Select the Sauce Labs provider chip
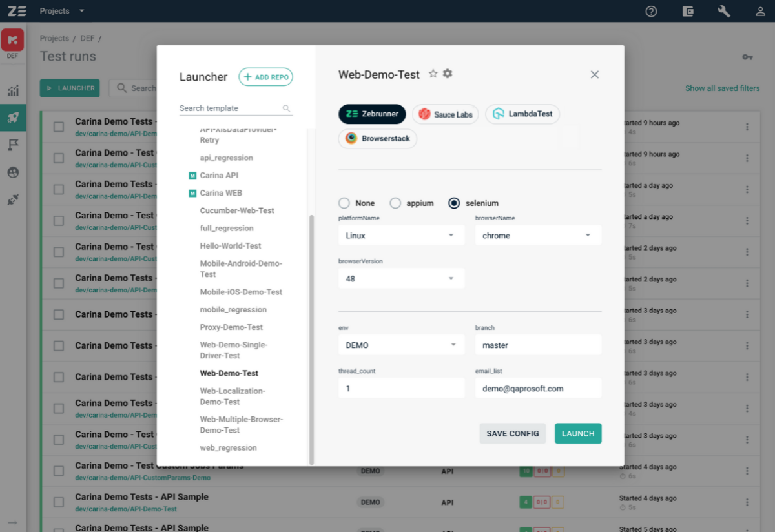This screenshot has height=532, width=775. pos(446,114)
